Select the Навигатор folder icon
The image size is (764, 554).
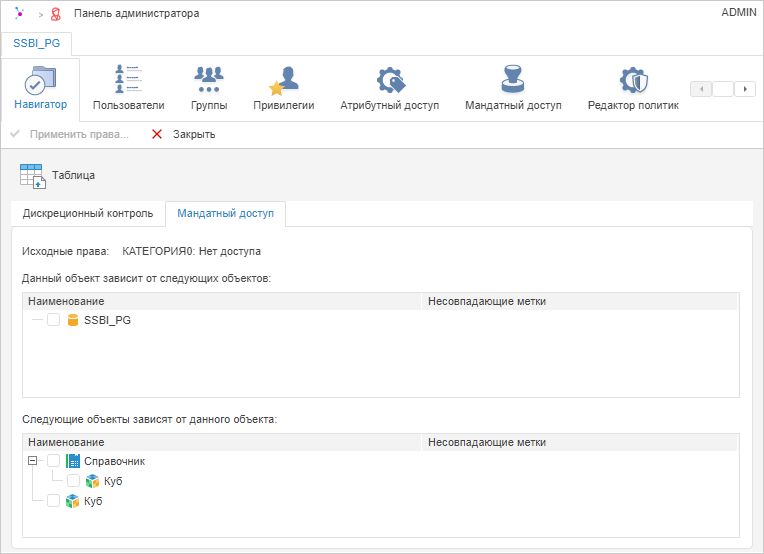click(40, 80)
